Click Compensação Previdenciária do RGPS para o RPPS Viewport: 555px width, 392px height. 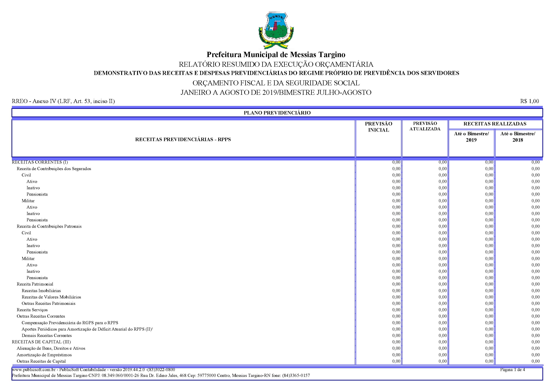coord(70,323)
